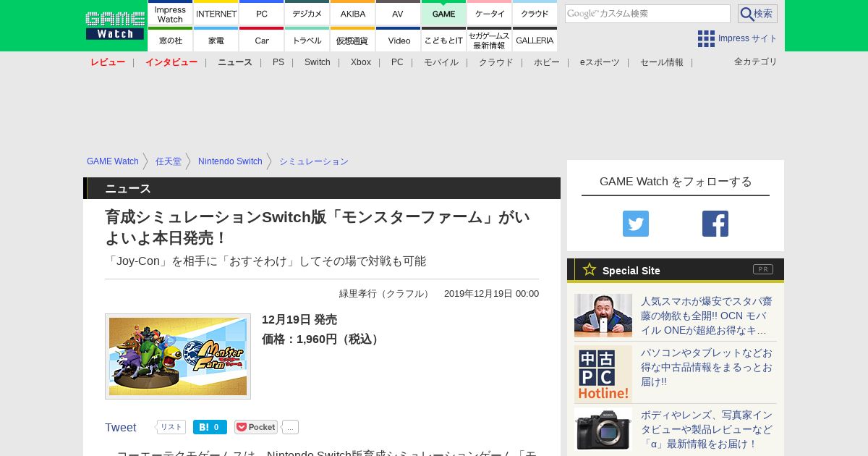Focus the Google custom search field
This screenshot has height=456, width=868.
tap(647, 14)
